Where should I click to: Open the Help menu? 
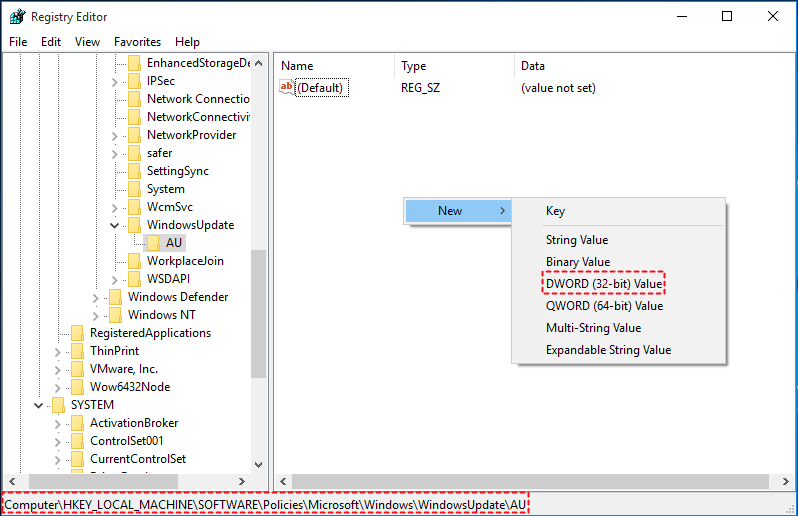(x=187, y=42)
